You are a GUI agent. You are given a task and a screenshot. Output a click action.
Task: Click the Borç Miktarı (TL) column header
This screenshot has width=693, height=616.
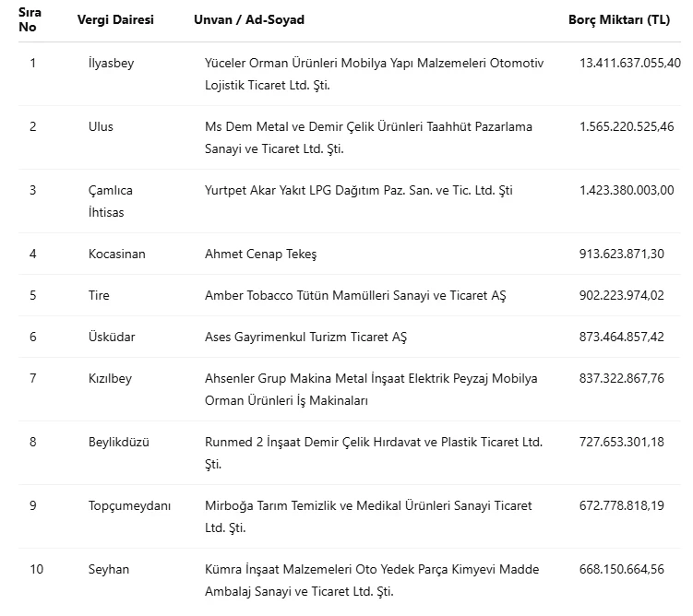click(619, 19)
